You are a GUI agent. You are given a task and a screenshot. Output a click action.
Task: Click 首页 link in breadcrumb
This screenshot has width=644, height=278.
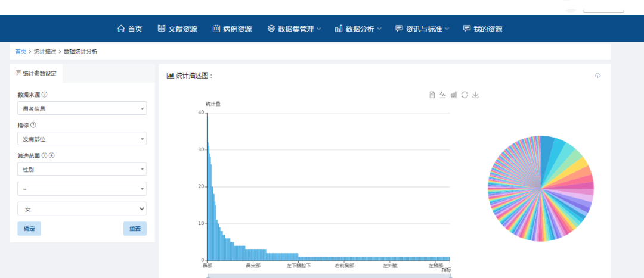tap(21, 52)
